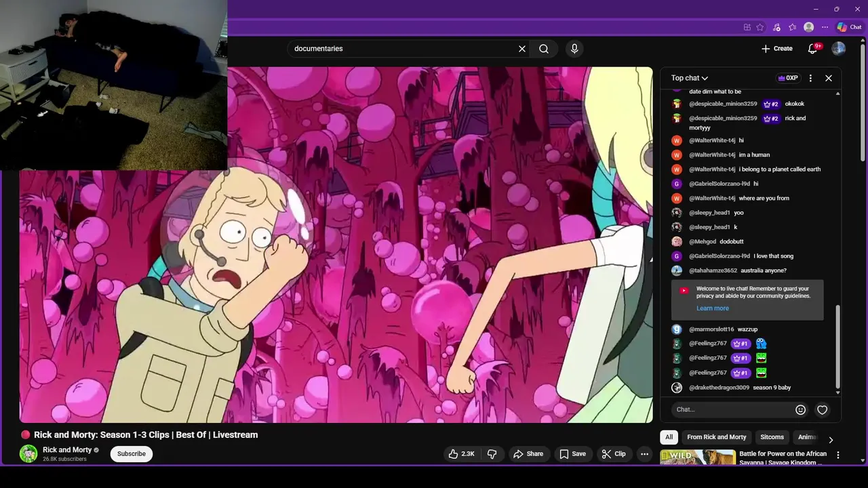Click @marmorslott16 avatar in chat
Image resolution: width=868 pixels, height=488 pixels.
click(x=677, y=329)
